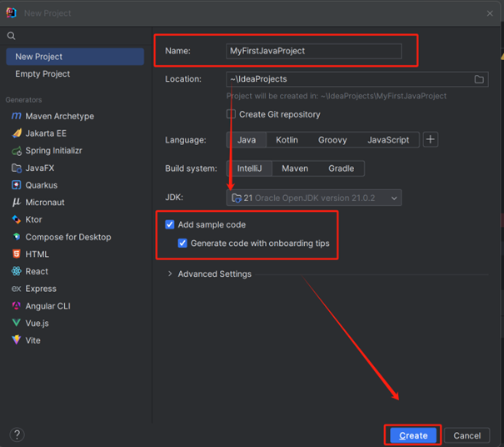
Task: Click into the project Name field
Action: click(313, 51)
